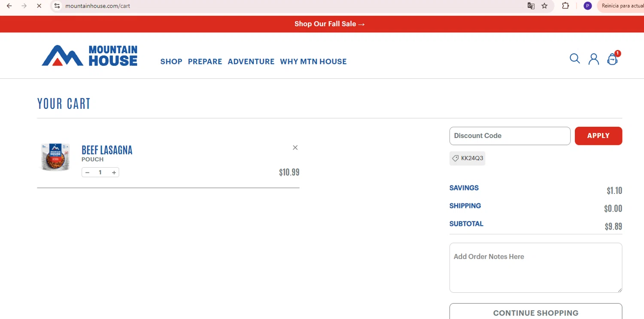Click the Beef Lasagna product thumbnail
This screenshot has height=319, width=644.
click(x=55, y=157)
